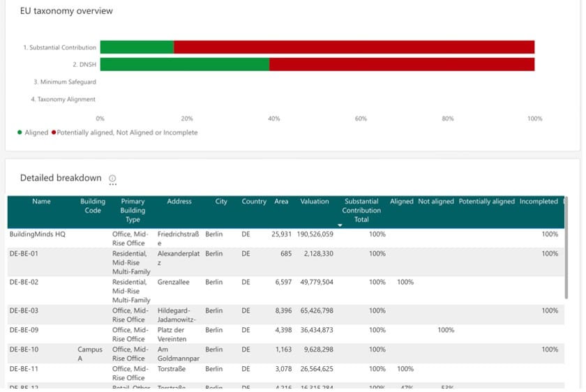Viewport: 586px width, 392px height.
Task: Click the Platz der Vereinten address cell
Action: [172, 334]
